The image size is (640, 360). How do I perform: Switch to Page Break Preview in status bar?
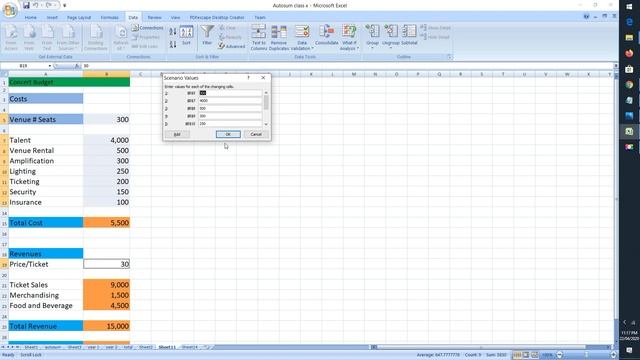pos(535,355)
